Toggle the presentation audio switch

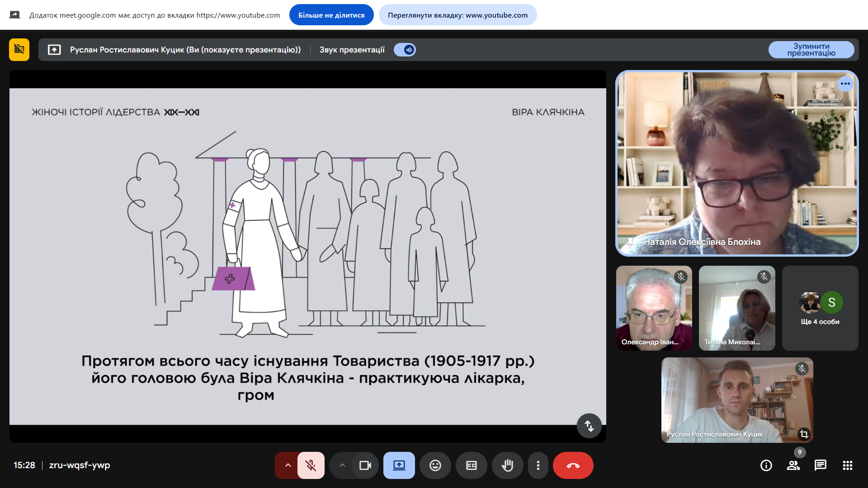(405, 50)
